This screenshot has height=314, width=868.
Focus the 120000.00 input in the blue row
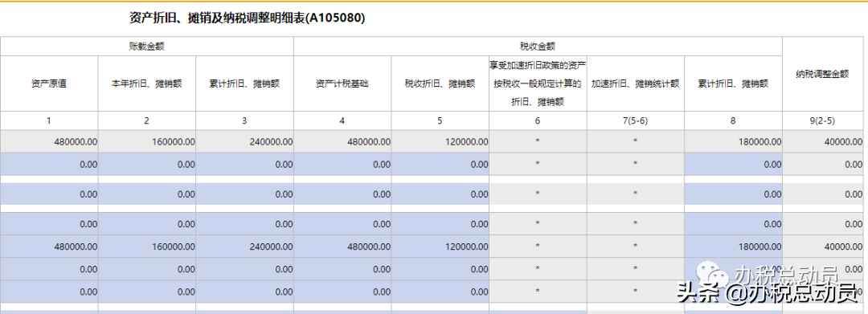pyautogui.click(x=440, y=247)
